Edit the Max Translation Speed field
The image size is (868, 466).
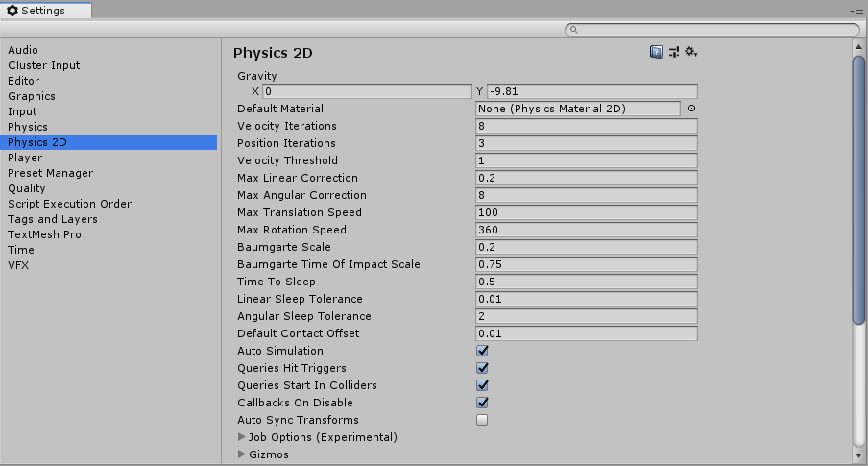[587, 212]
